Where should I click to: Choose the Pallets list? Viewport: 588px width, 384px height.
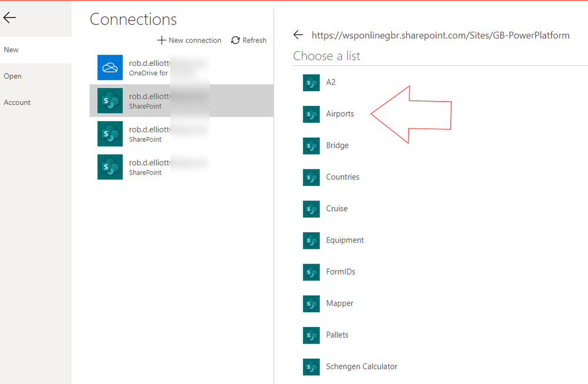tap(337, 335)
